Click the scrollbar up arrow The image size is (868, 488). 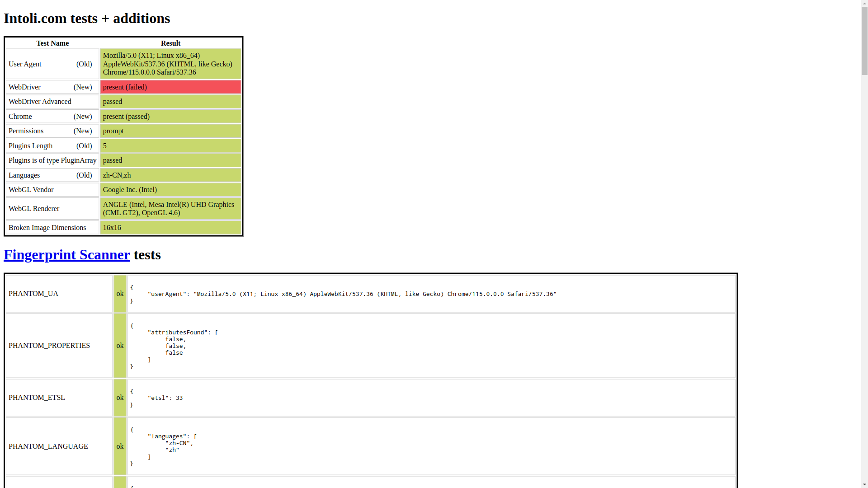[864, 4]
